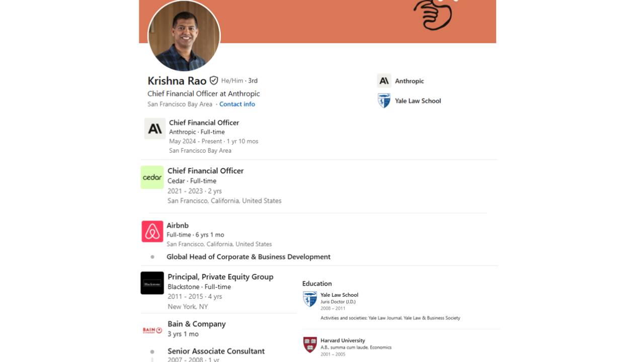Image resolution: width=644 pixels, height=362 pixels.
Task: Click the Anthropic logo in experience list
Action: pos(155,129)
